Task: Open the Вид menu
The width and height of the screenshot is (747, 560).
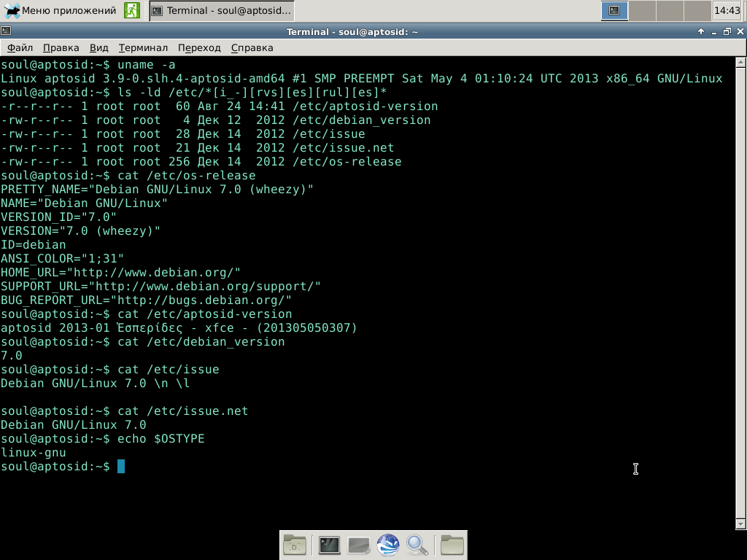Action: coord(99,47)
